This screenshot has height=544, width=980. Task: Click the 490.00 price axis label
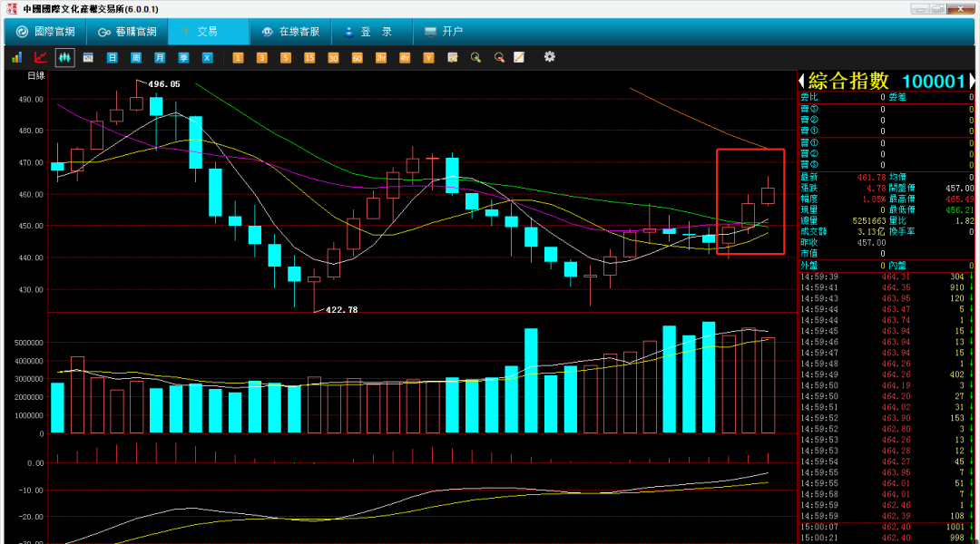(x=31, y=100)
